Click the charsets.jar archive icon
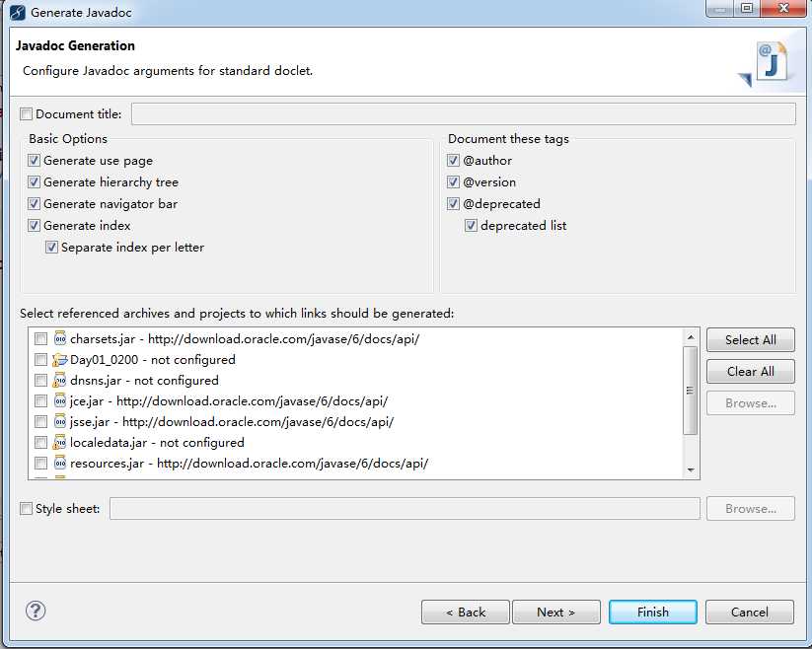The height and width of the screenshot is (649, 812). [x=60, y=338]
